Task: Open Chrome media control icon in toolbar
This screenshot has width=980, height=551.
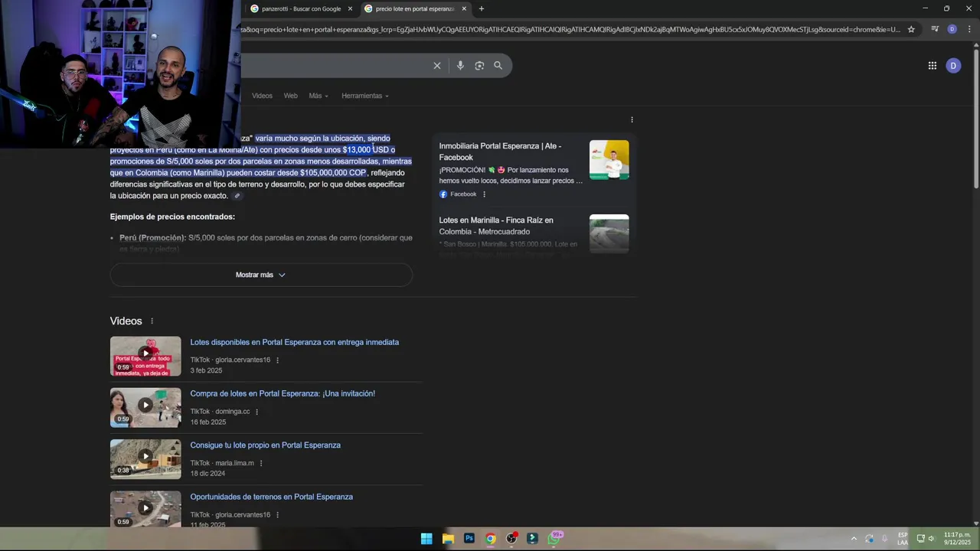Action: click(x=935, y=29)
